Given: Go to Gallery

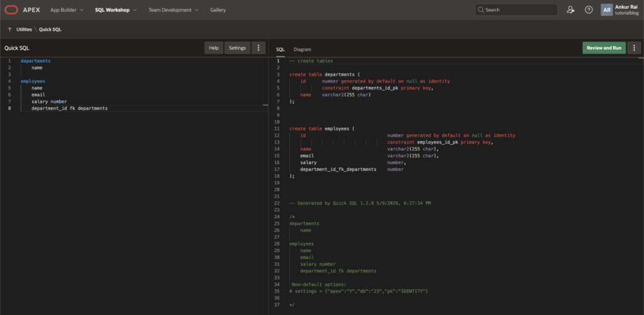Looking at the screenshot, I should tap(218, 10).
